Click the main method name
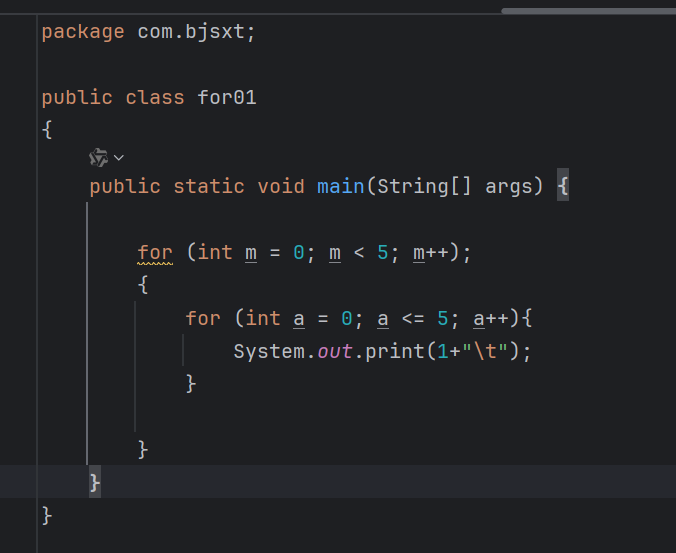The width and height of the screenshot is (676, 553). coord(340,187)
